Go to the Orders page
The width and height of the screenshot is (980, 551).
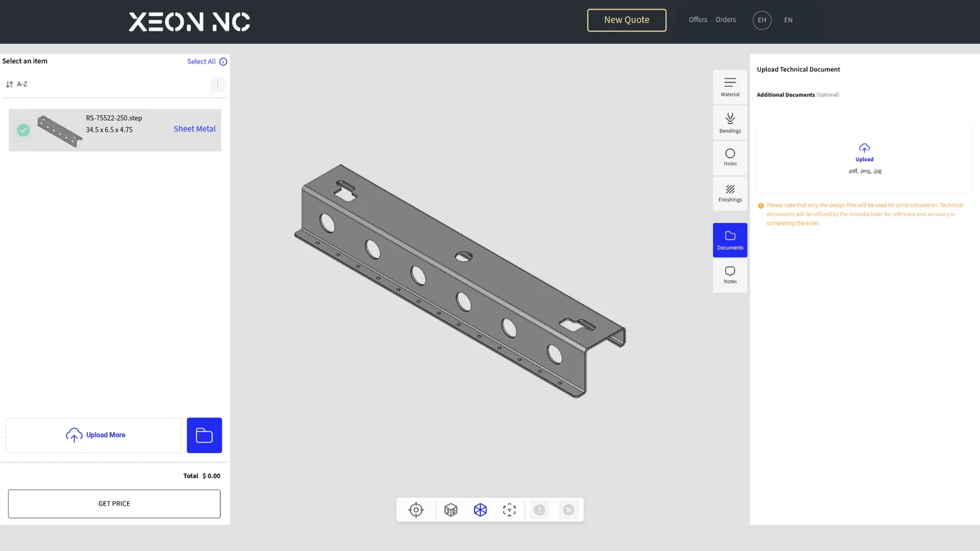point(726,20)
